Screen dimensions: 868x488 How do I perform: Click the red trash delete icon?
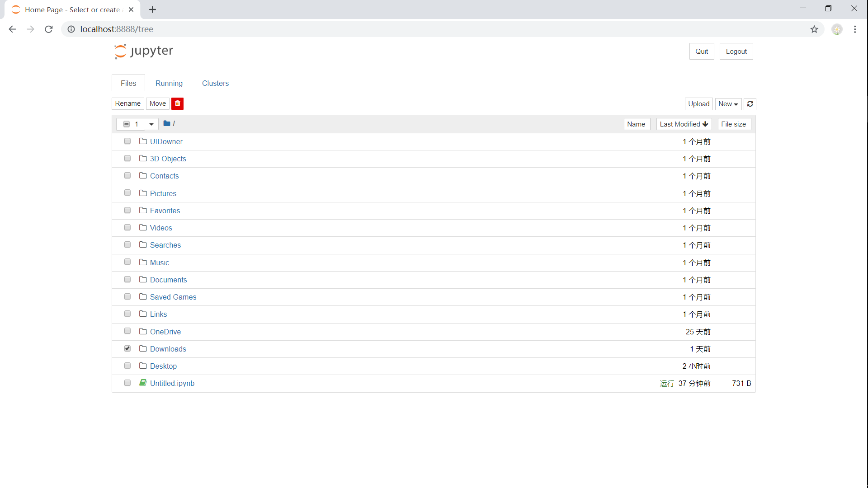177,103
